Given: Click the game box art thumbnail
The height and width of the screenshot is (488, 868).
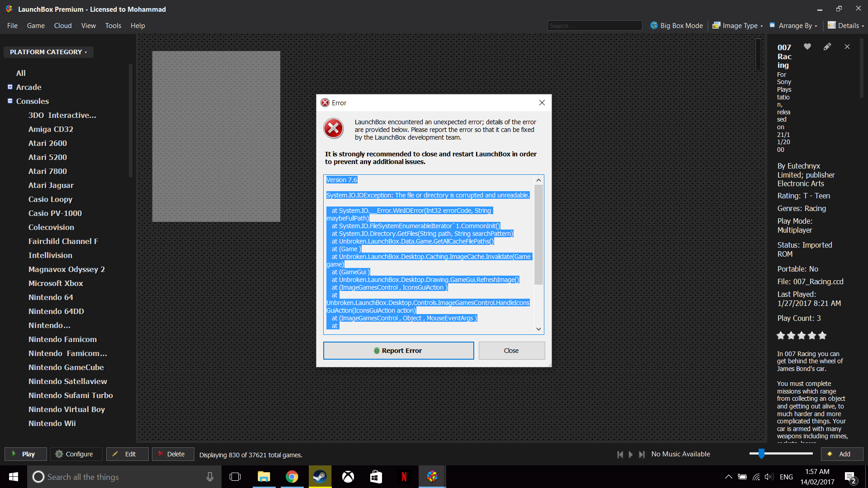Looking at the screenshot, I should click(216, 136).
